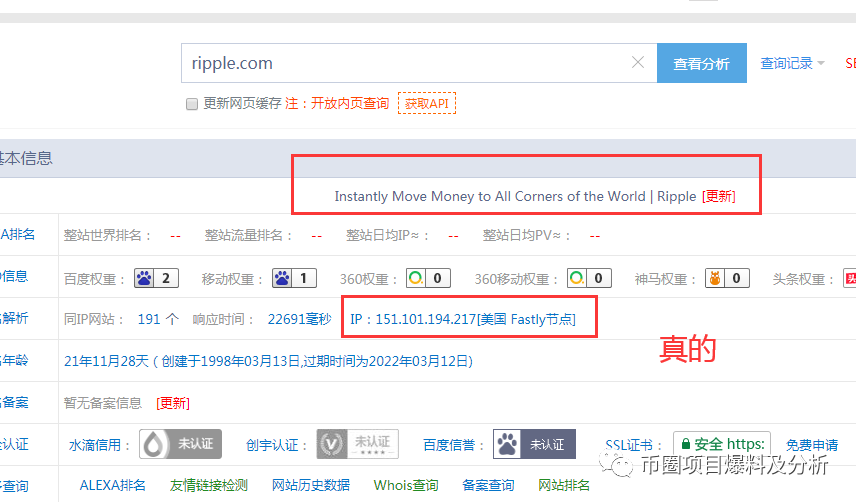856x502 pixels.
Task: Click the IP 151.101.194.217 address link
Action: (x=463, y=319)
